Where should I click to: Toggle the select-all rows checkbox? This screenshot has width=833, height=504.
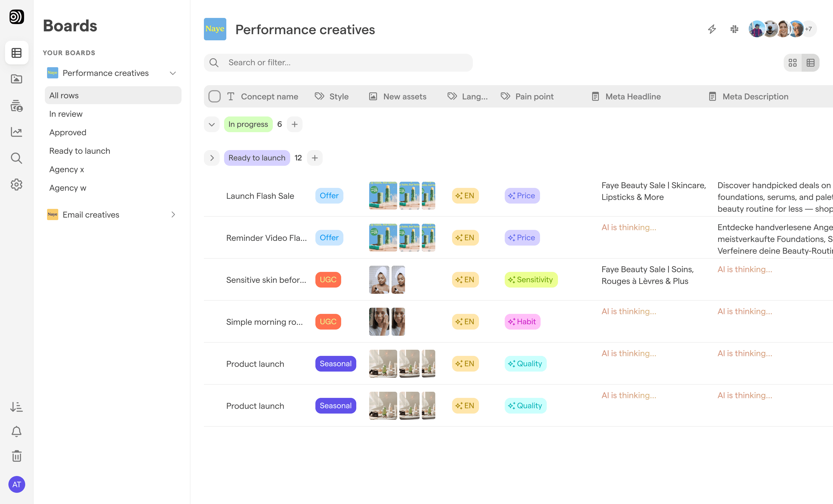(x=214, y=96)
